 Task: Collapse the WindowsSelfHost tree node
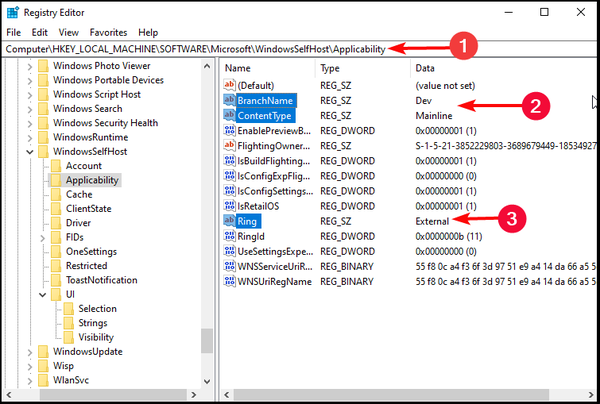coord(28,151)
